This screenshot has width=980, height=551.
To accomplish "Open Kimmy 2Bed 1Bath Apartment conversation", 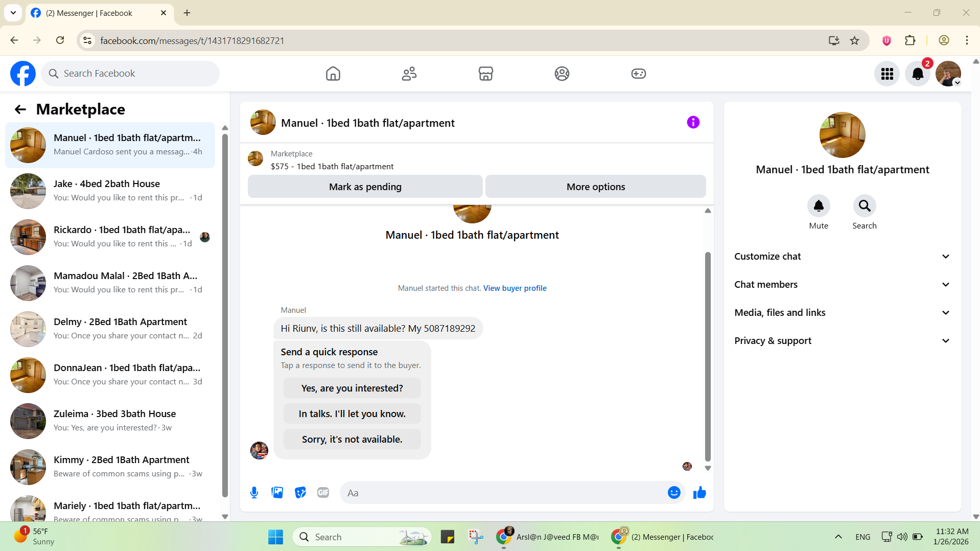I will tap(110, 467).
